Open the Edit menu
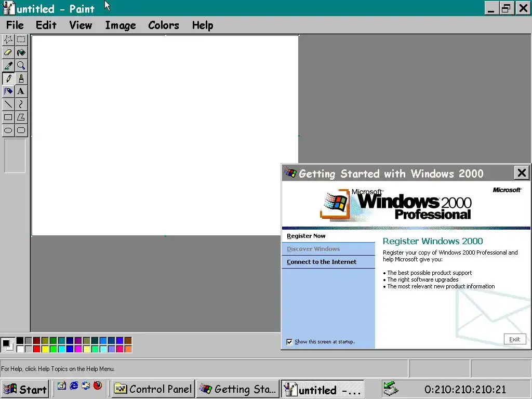 point(46,25)
